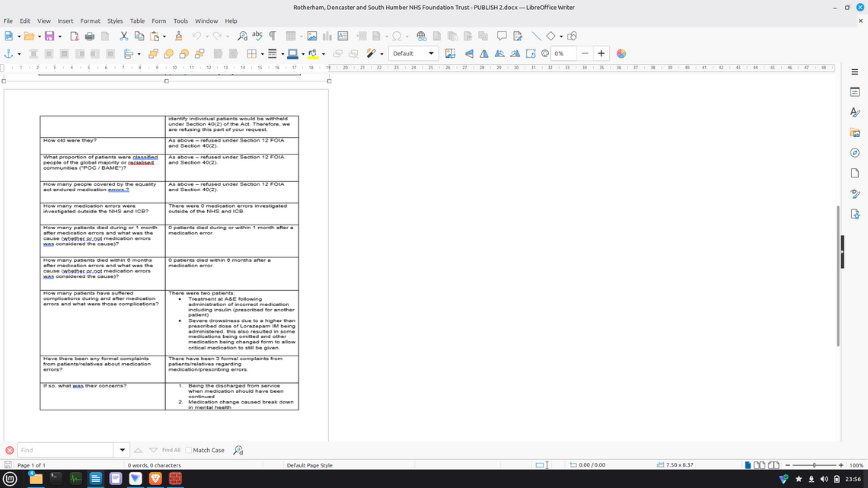Screen dimensions: 868x488
Task: Click the Insert Comment icon
Action: [502, 36]
